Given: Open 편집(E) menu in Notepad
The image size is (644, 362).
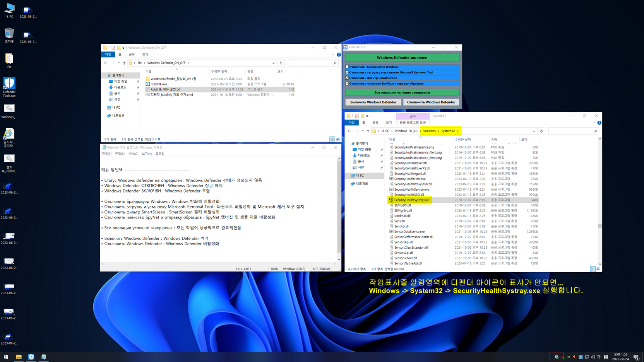Looking at the screenshot, I should [x=120, y=154].
